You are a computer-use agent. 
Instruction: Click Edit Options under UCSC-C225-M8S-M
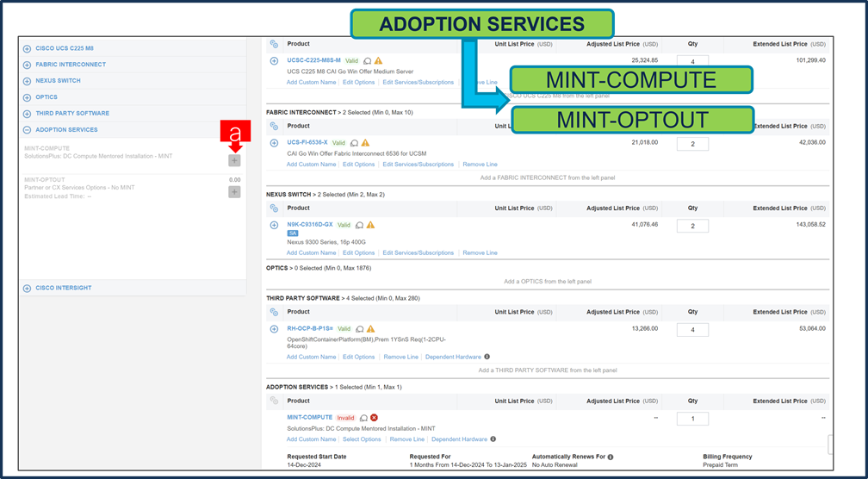tap(359, 82)
